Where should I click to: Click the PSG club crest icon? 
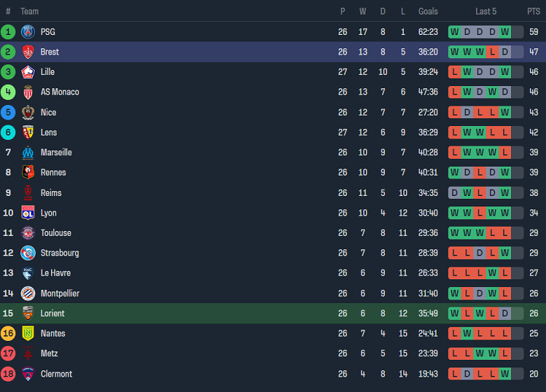tap(28, 31)
